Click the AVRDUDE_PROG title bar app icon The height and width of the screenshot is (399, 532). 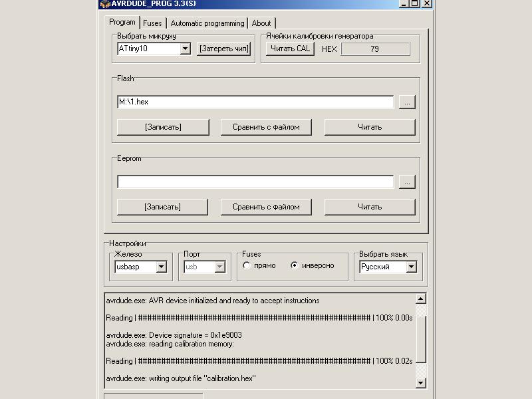click(x=105, y=3)
